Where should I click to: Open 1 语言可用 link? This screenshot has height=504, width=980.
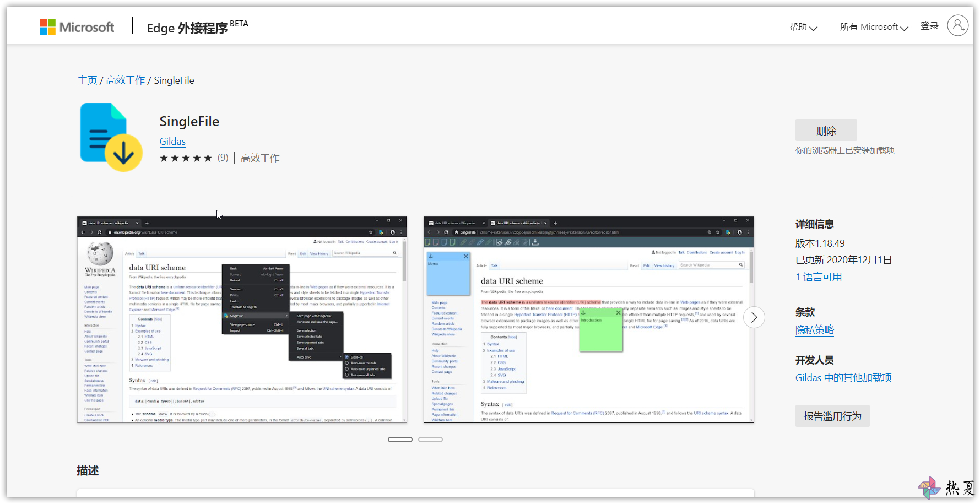pyautogui.click(x=819, y=277)
